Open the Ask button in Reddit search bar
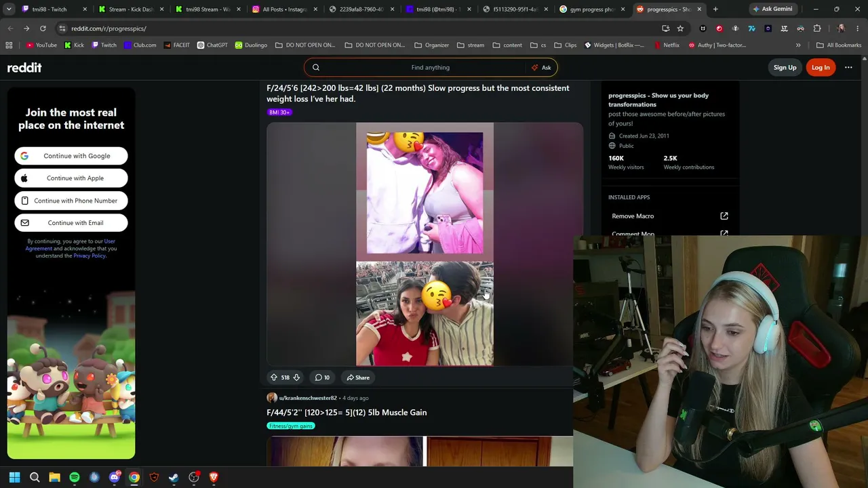The width and height of the screenshot is (868, 488). coord(541,67)
